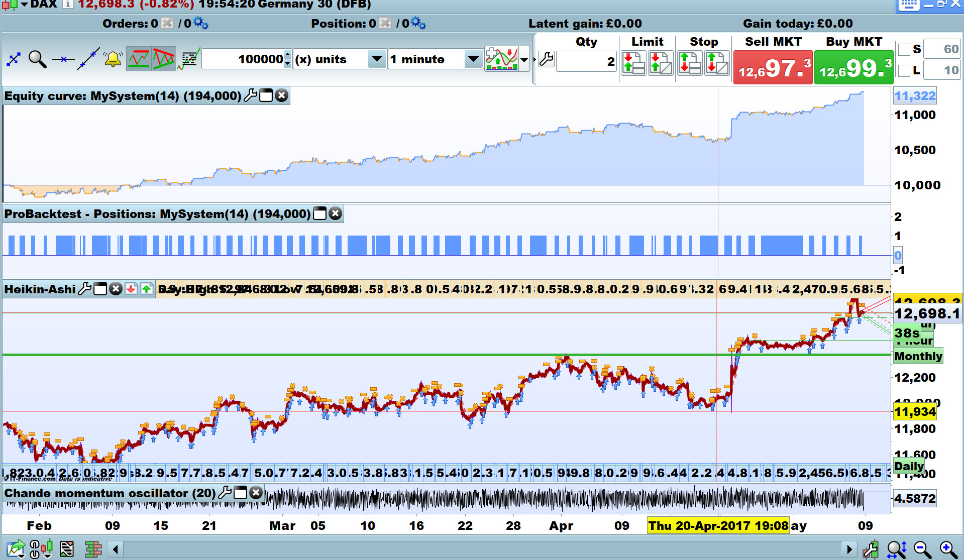Zoom out with the minus magnifier
The width and height of the screenshot is (964, 560).
tap(922, 549)
